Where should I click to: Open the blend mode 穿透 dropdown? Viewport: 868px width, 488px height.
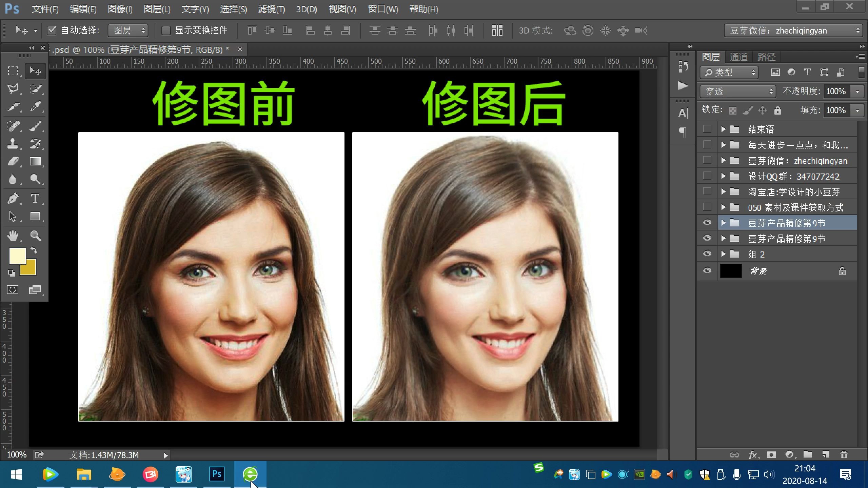pyautogui.click(x=738, y=91)
